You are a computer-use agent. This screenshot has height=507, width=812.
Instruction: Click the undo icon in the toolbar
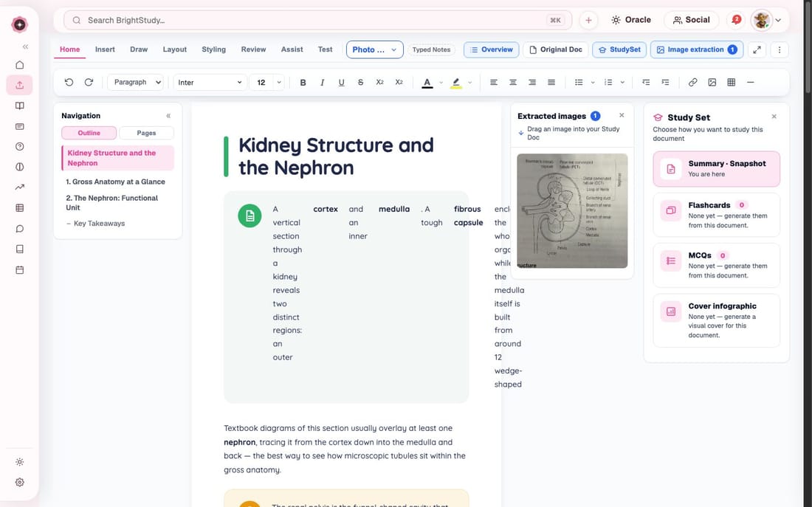pos(69,83)
